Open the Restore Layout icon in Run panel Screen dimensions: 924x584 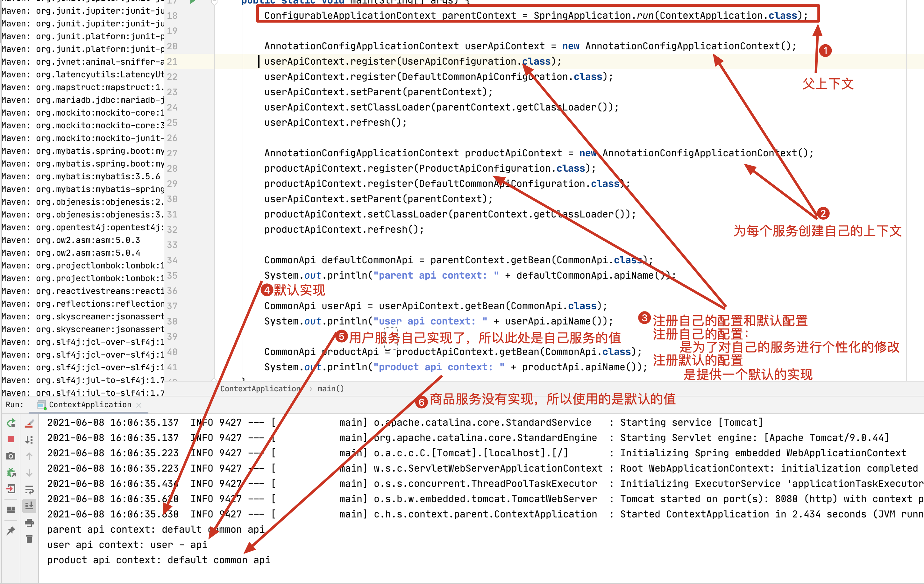11,509
